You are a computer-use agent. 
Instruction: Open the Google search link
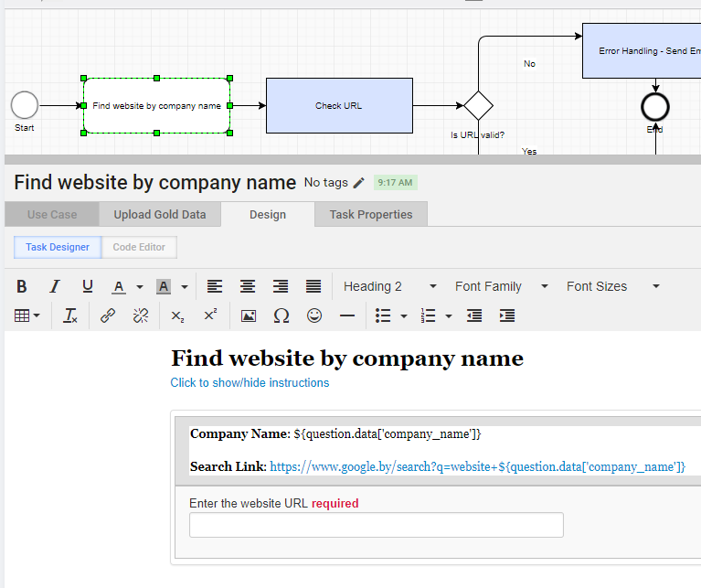click(477, 466)
